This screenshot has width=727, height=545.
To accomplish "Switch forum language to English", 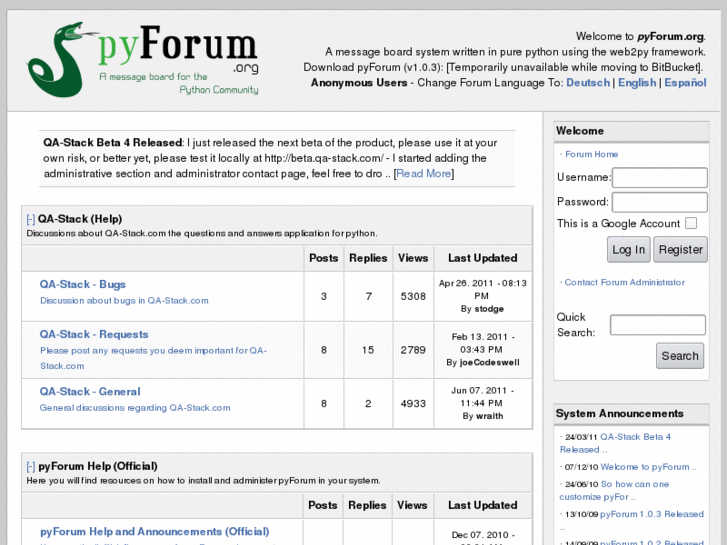I will (x=637, y=83).
